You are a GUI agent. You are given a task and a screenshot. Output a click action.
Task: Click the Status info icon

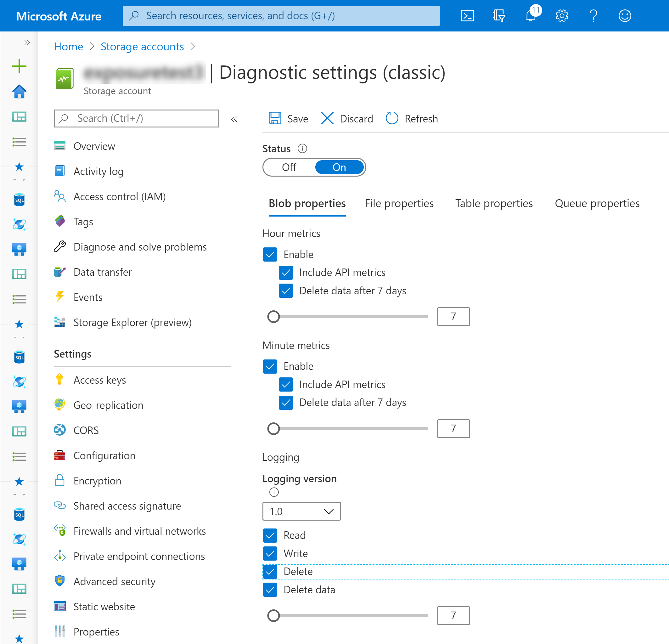(302, 149)
